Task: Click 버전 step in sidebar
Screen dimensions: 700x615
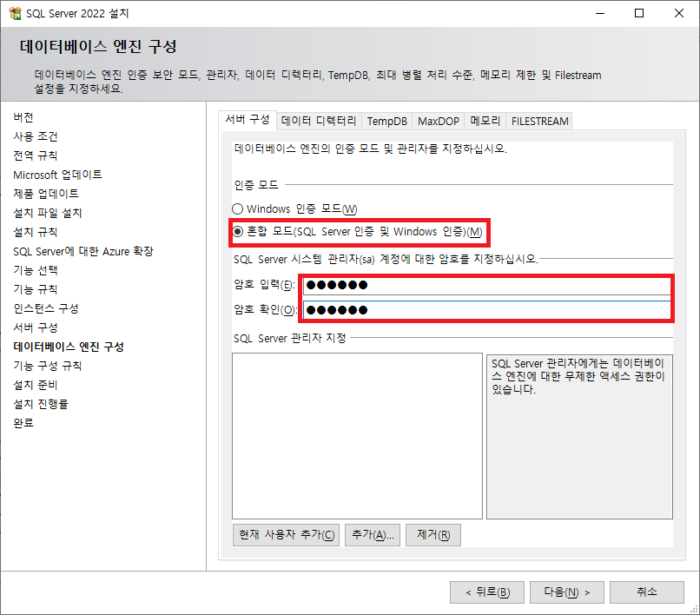Action: [x=23, y=117]
